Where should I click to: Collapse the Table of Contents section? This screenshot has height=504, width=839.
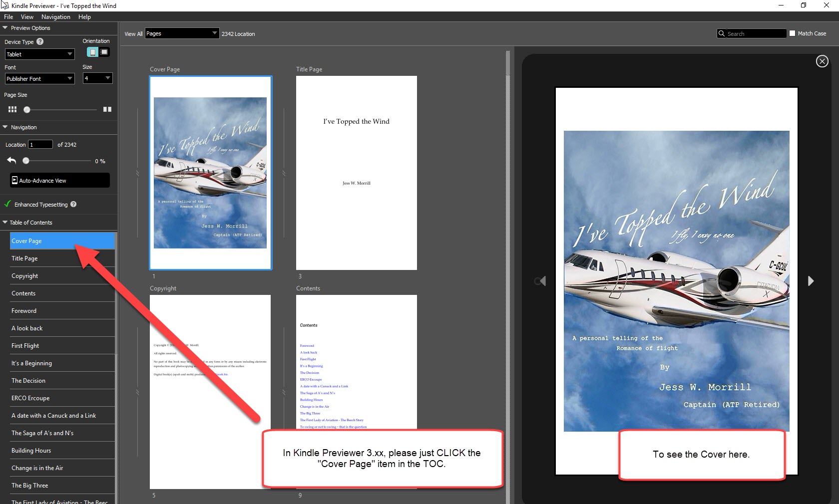(x=5, y=223)
